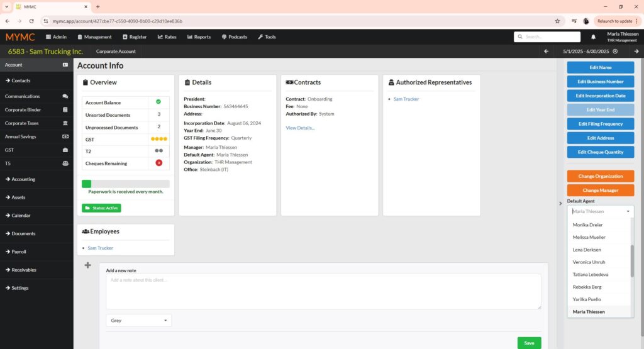Image resolution: width=644 pixels, height=349 pixels.
Task: Click the Corporate Taxes bank icon
Action: (65, 123)
